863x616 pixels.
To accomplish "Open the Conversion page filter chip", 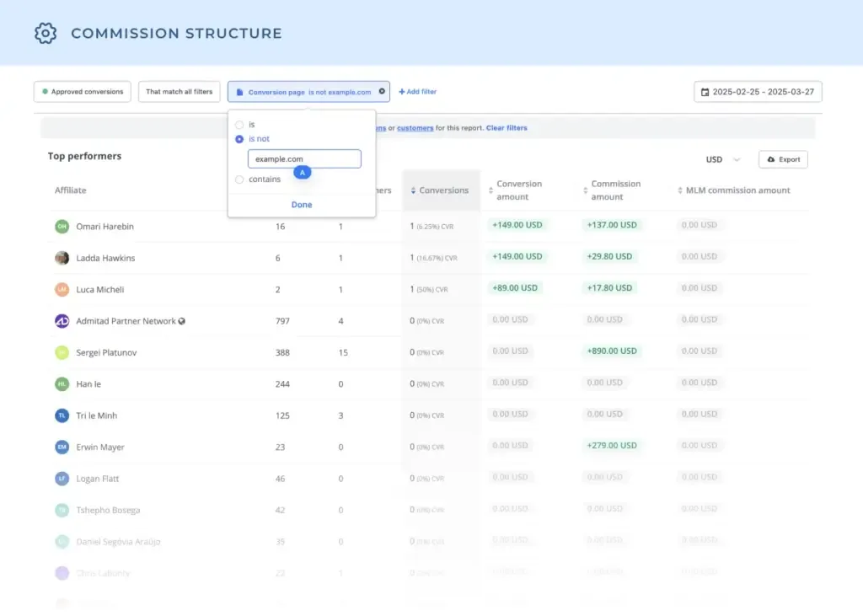I will click(308, 91).
